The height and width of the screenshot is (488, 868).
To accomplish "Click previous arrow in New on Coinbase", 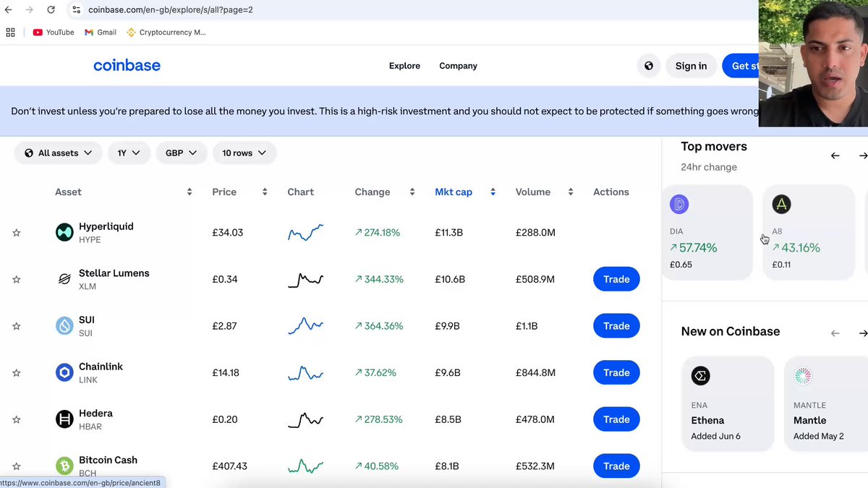I will pos(835,333).
